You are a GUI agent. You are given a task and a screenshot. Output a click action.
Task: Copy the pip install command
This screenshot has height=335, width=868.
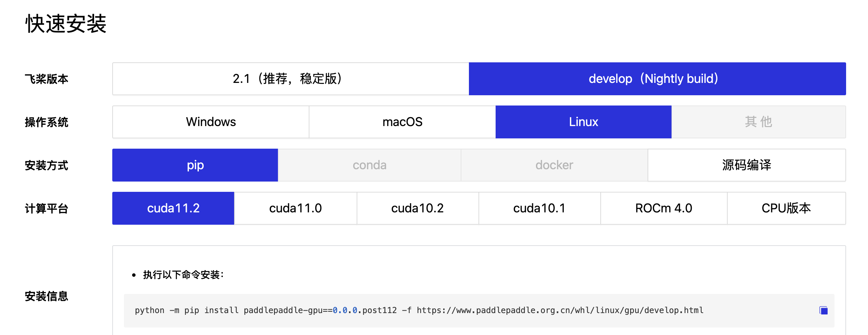[x=824, y=310]
